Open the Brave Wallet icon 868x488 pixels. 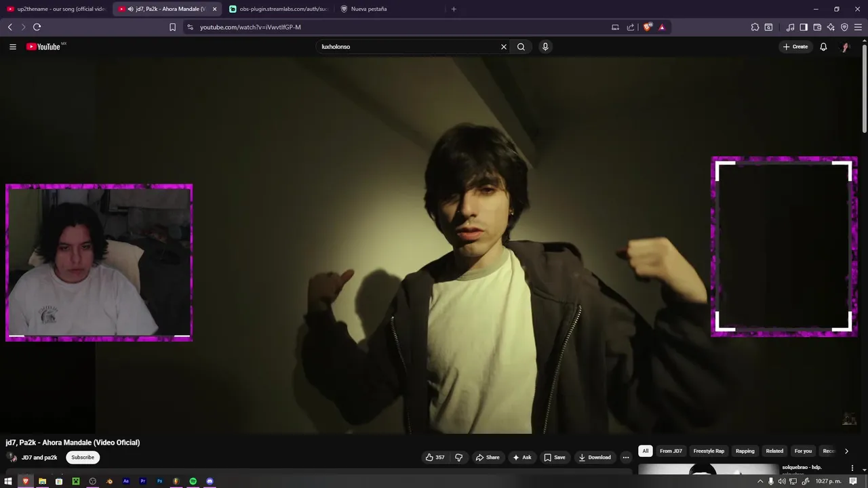pyautogui.click(x=817, y=27)
